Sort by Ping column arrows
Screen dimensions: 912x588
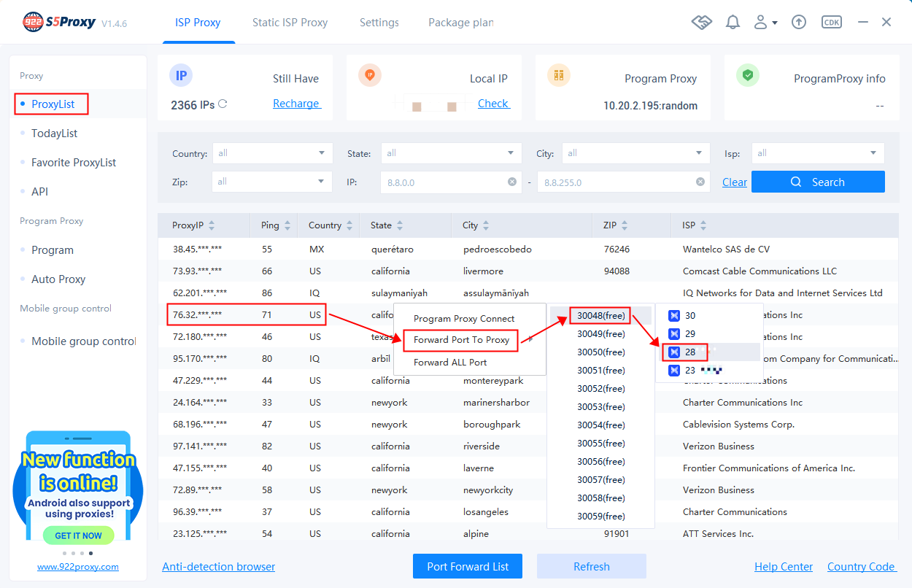coord(287,225)
